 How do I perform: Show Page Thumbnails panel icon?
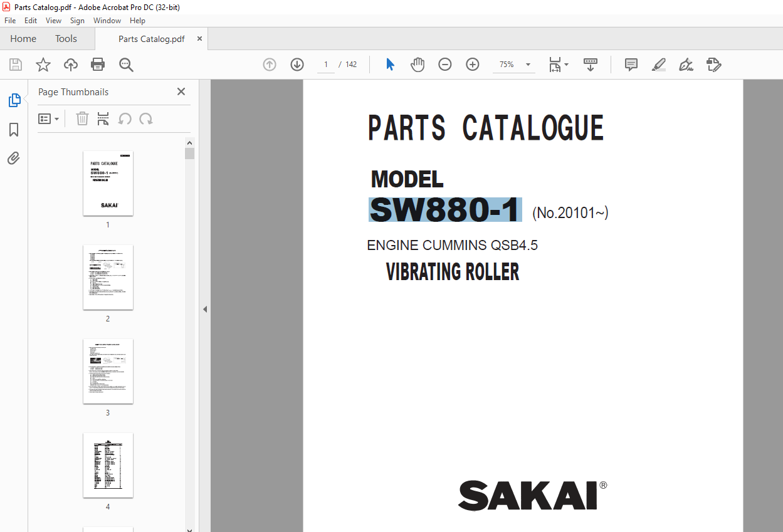click(14, 100)
